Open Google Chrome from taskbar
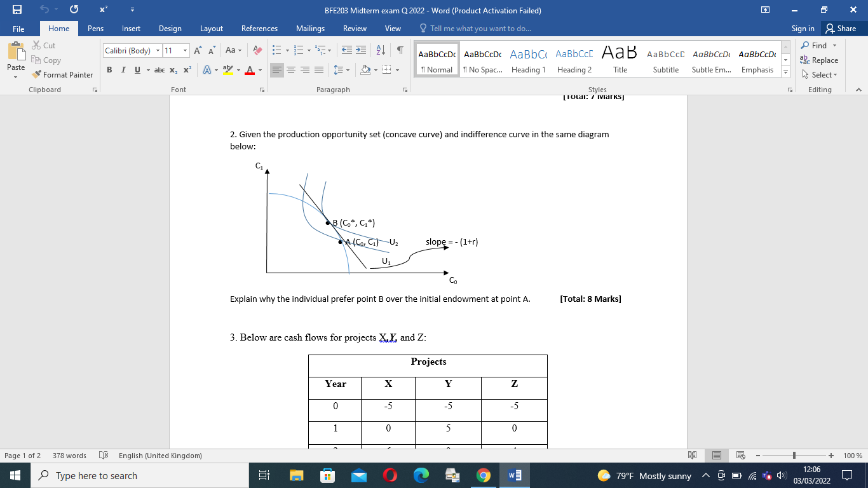The height and width of the screenshot is (488, 868). (x=484, y=475)
